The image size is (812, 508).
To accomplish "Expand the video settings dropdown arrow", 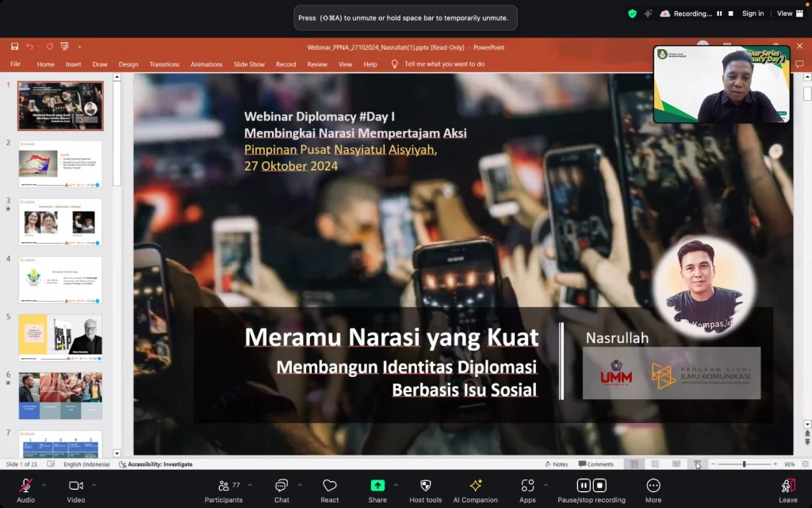I will (x=95, y=484).
